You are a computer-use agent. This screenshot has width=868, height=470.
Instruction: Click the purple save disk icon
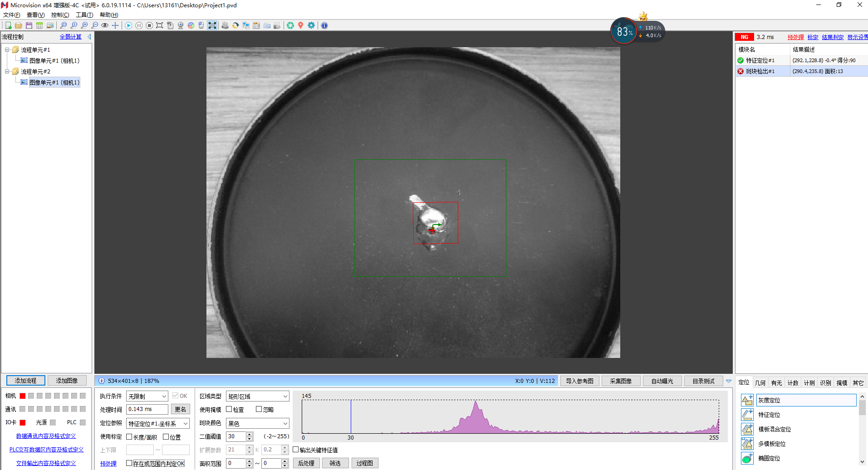pyautogui.click(x=29, y=25)
